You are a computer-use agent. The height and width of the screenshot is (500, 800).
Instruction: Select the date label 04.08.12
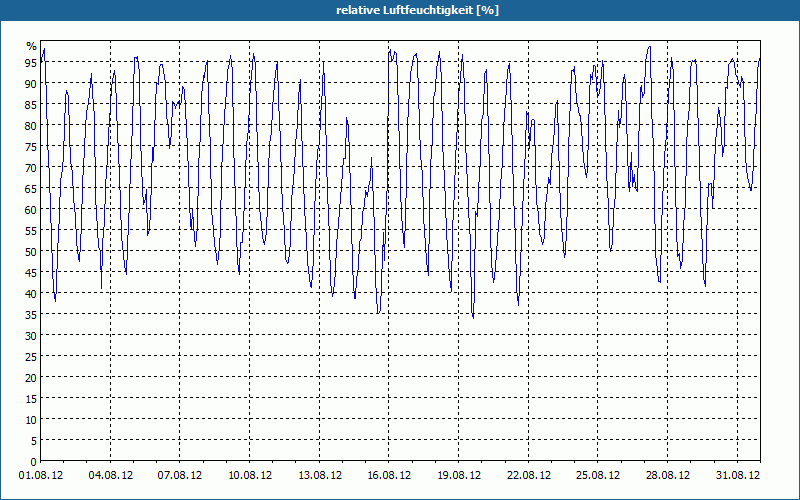pos(110,475)
